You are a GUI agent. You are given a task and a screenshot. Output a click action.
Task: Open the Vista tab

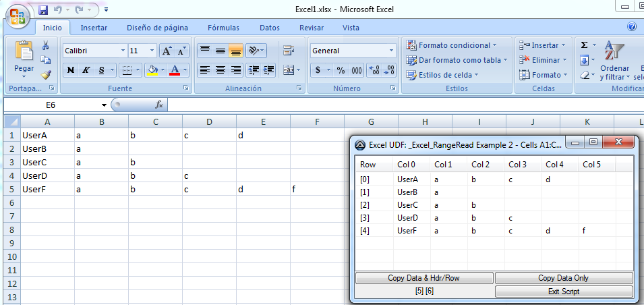coord(351,28)
